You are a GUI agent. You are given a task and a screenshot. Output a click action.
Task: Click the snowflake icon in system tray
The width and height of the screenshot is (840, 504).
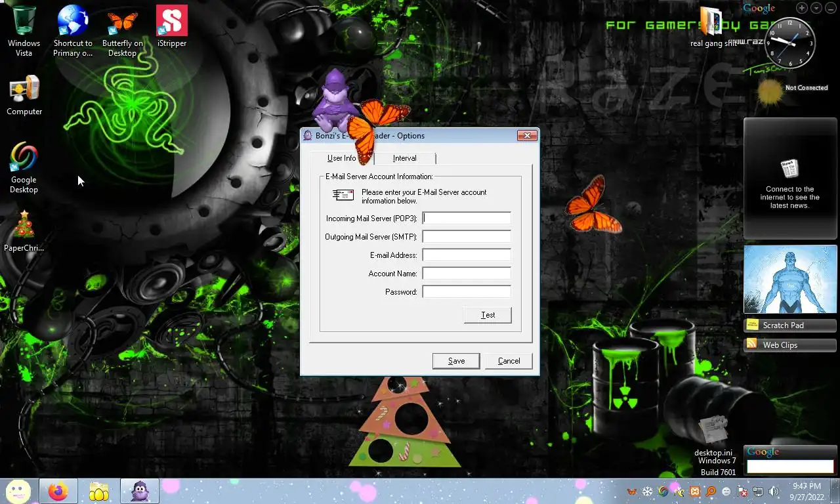coord(648,492)
